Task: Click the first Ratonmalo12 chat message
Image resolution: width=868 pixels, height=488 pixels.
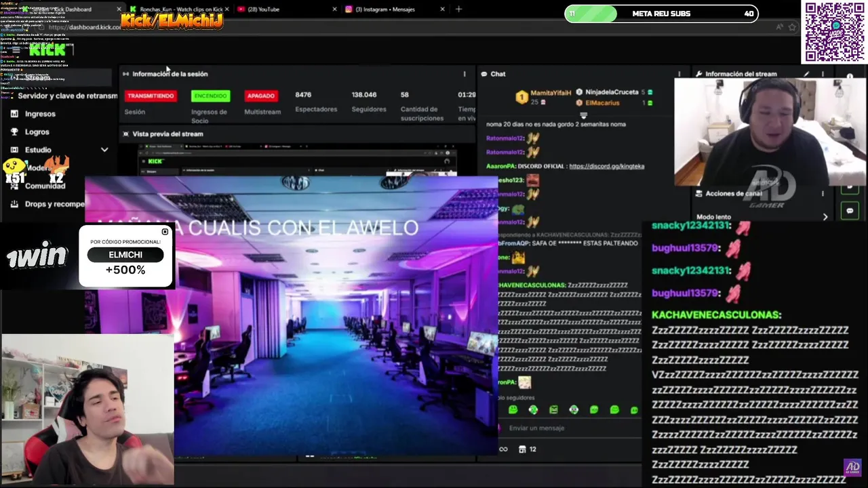Action: click(513, 138)
